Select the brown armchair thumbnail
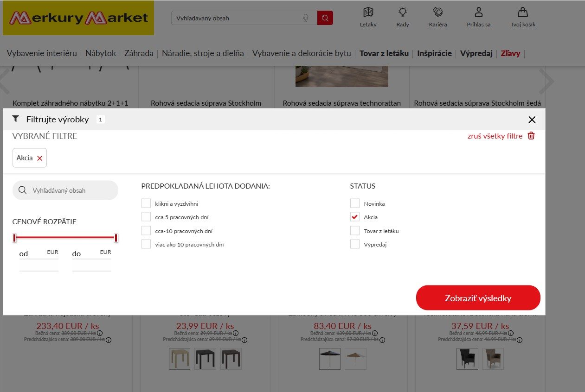 pos(493,359)
